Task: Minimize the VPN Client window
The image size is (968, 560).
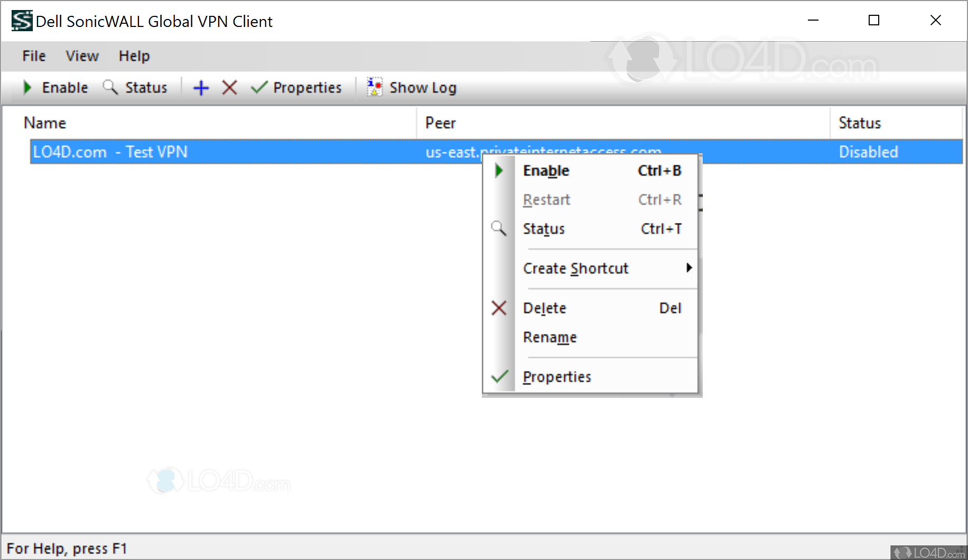Action: [813, 21]
